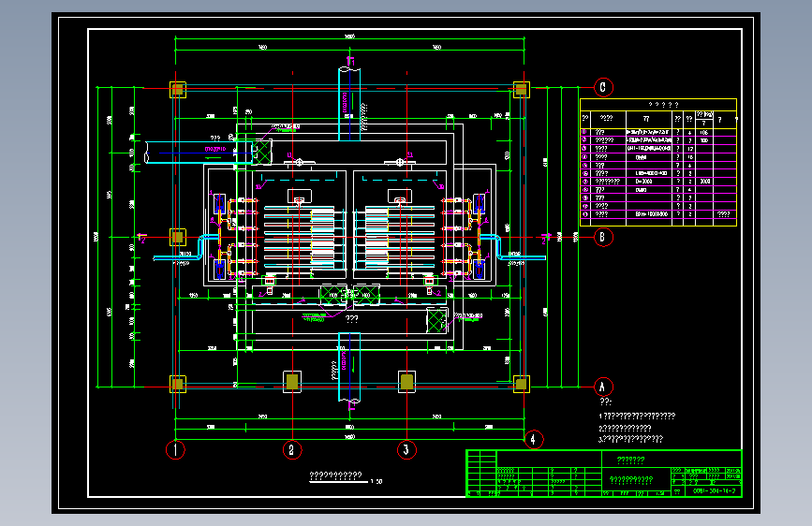Select the top cyan vertical pipe above the plan
This screenshot has width=812, height=526.
(349, 104)
